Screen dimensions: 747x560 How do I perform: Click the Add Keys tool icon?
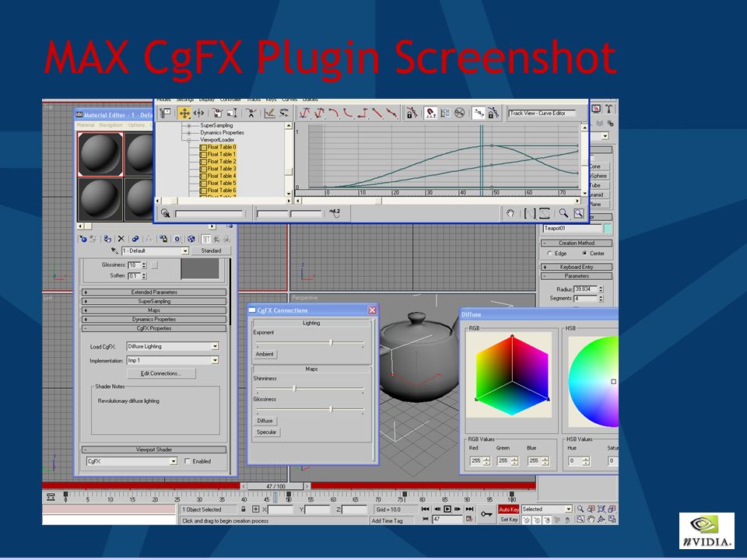click(x=251, y=114)
